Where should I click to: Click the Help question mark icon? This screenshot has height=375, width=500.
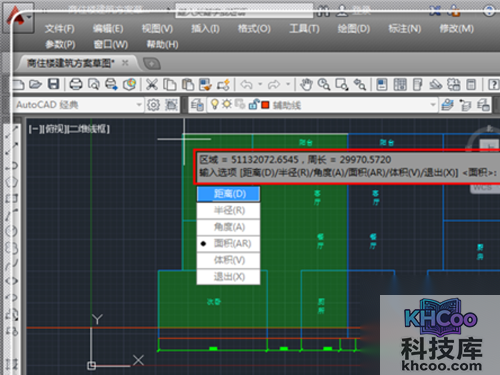click(493, 84)
